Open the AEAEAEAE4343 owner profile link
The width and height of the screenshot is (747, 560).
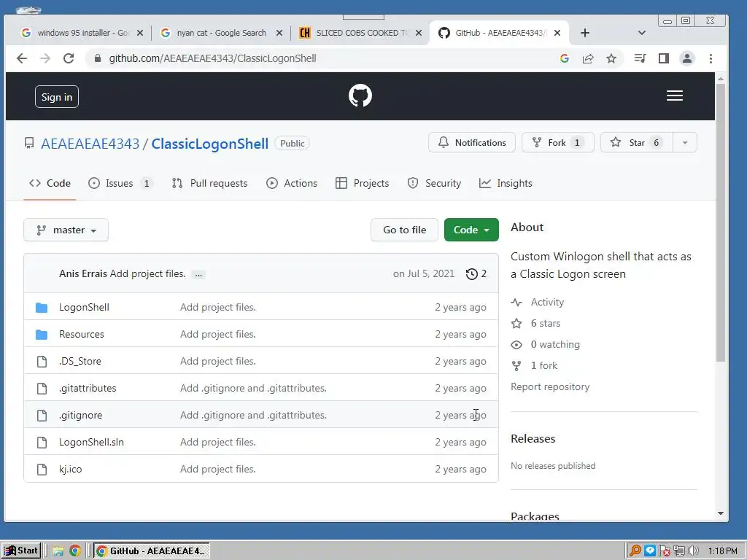pyautogui.click(x=90, y=144)
